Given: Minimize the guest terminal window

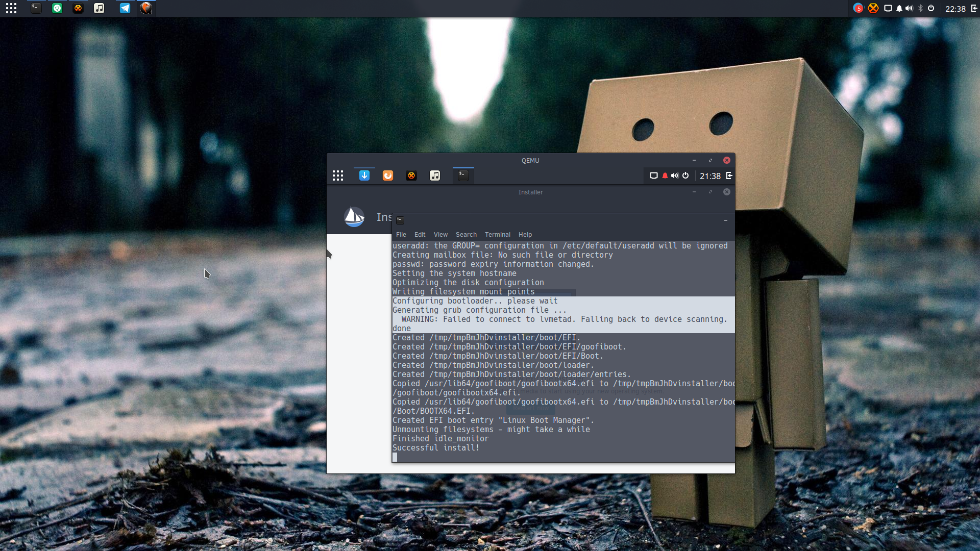Looking at the screenshot, I should point(725,220).
